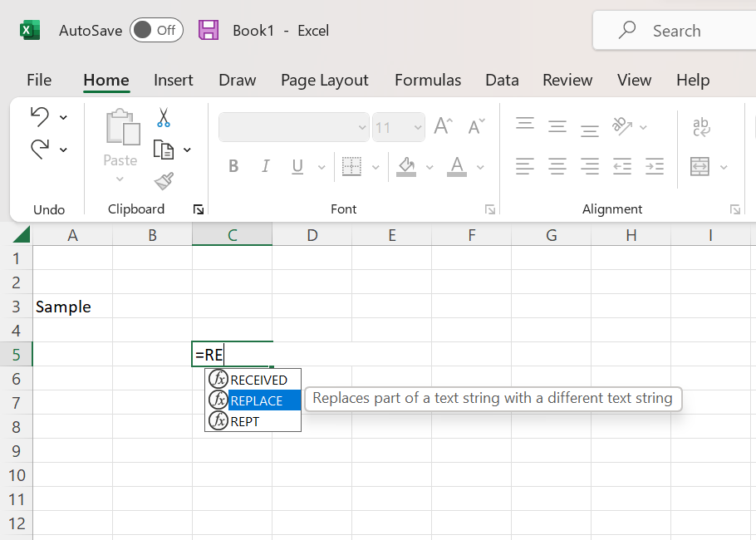756x540 pixels.
Task: Click the Cut scissors icon
Action: [x=164, y=118]
